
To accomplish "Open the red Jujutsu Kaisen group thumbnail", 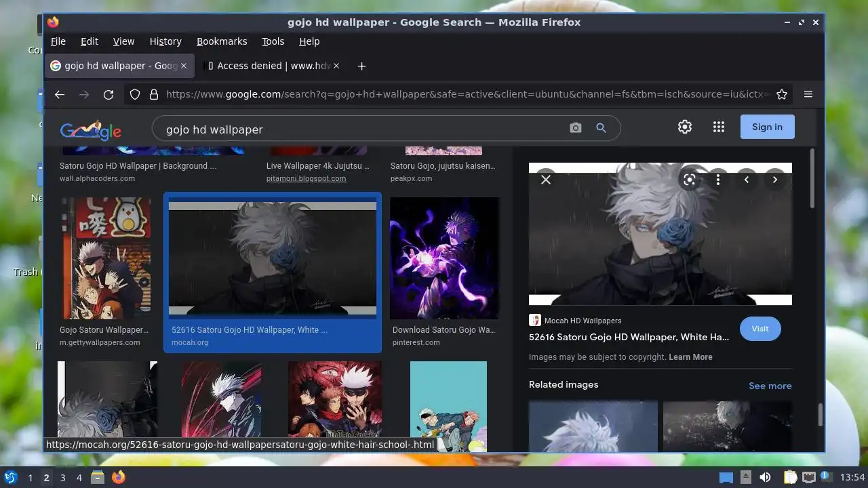I will click(x=335, y=405).
